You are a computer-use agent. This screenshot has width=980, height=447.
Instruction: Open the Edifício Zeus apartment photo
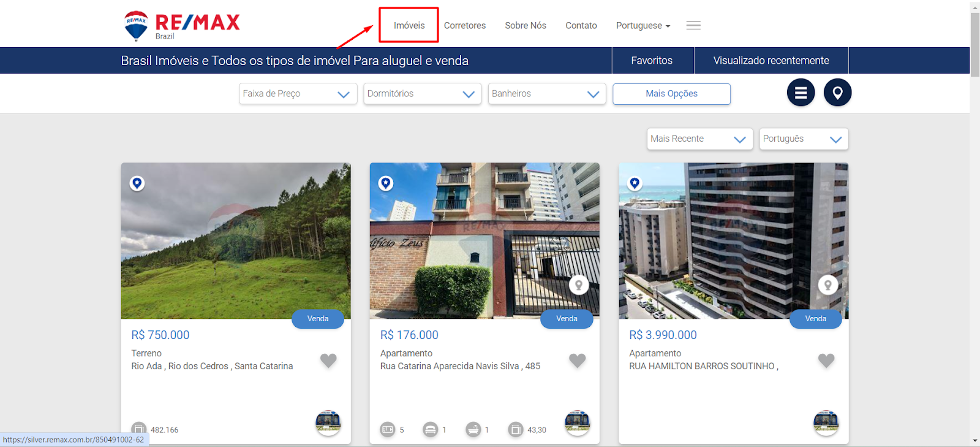[x=484, y=240]
